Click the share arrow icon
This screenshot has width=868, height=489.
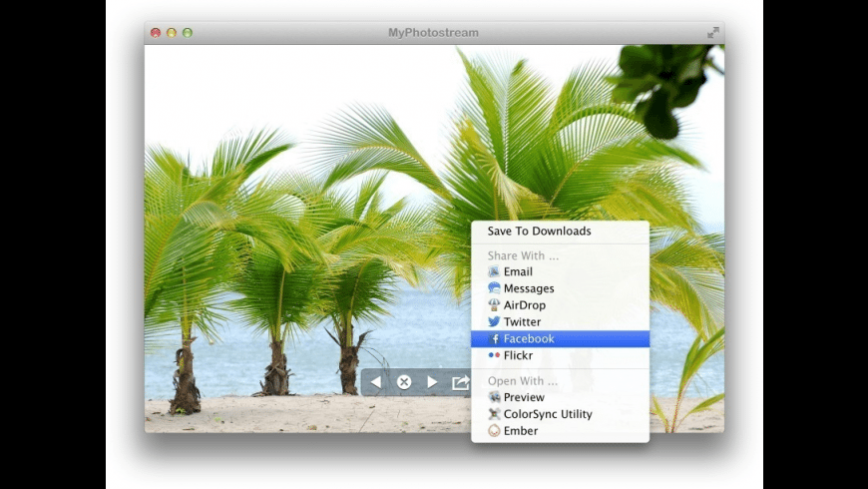click(x=461, y=382)
